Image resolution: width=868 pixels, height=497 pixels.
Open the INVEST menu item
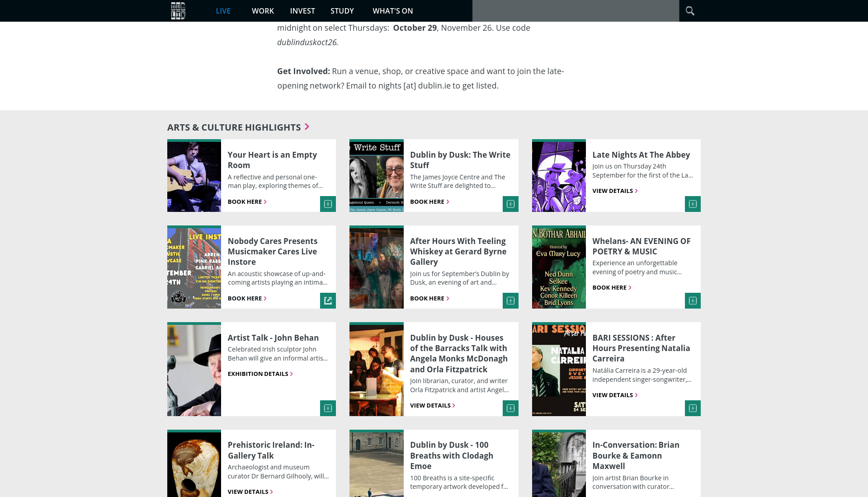click(302, 11)
